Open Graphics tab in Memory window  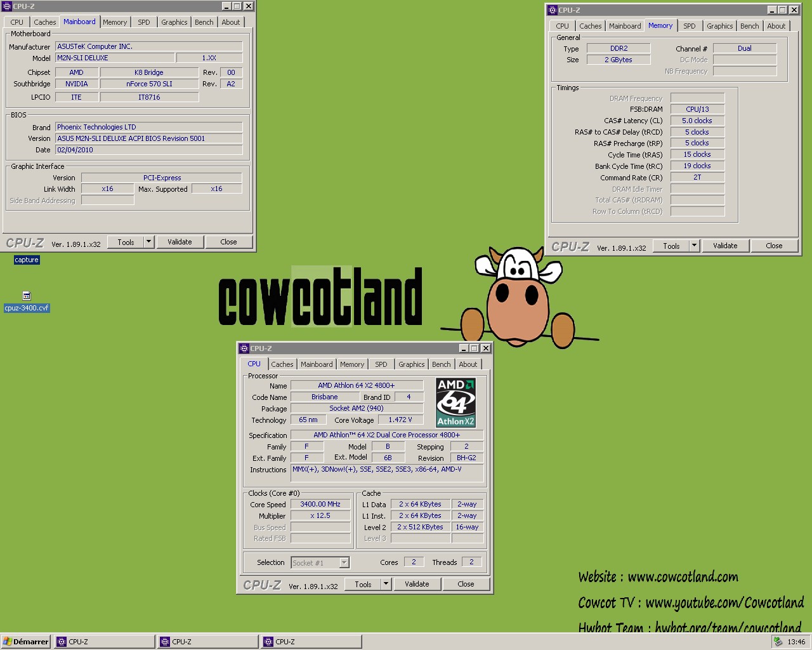pyautogui.click(x=720, y=26)
